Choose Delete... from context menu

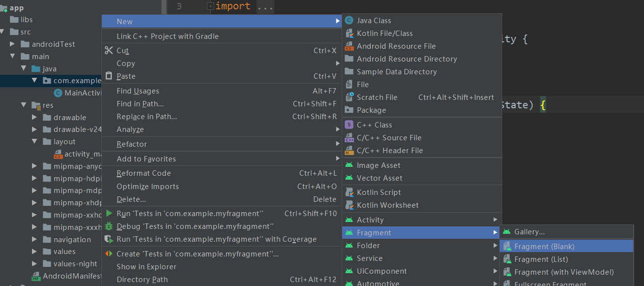(222, 199)
